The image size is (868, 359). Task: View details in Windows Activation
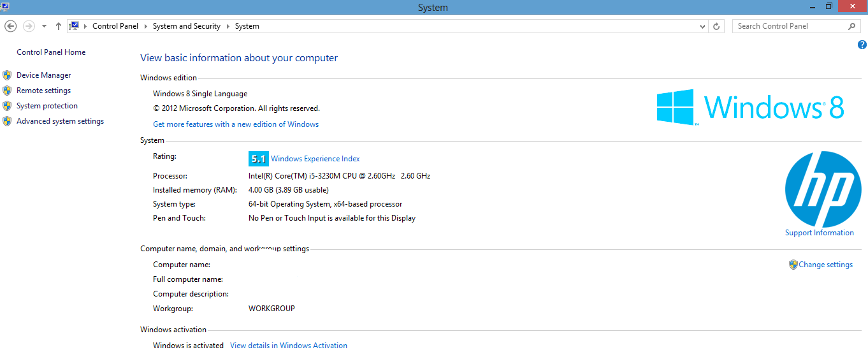click(x=289, y=346)
